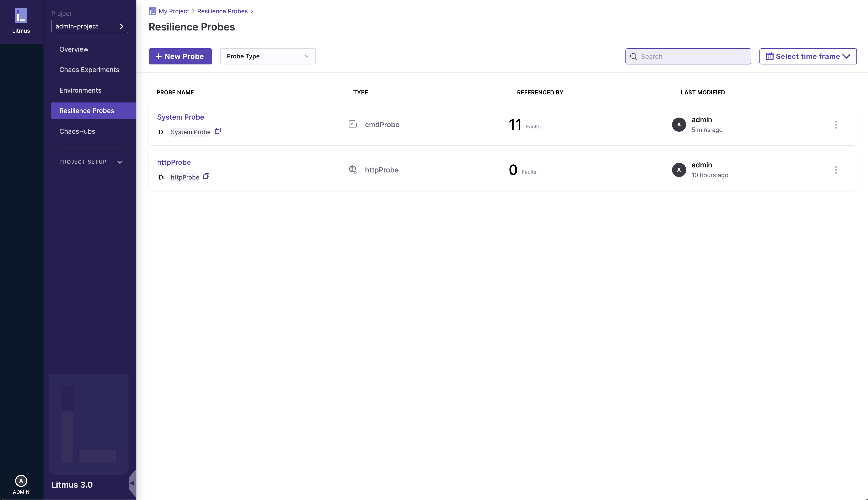Open the System Probe link
The image size is (868, 500).
click(x=181, y=117)
